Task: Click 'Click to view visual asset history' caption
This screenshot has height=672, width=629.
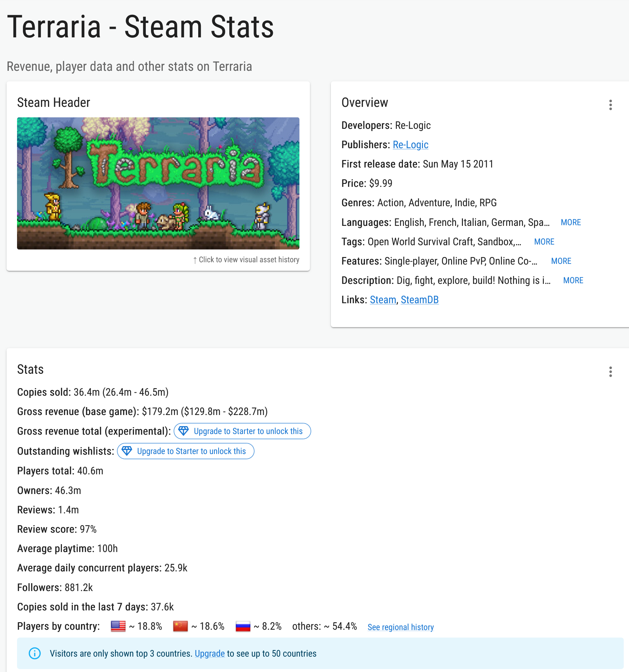Action: coord(246,260)
